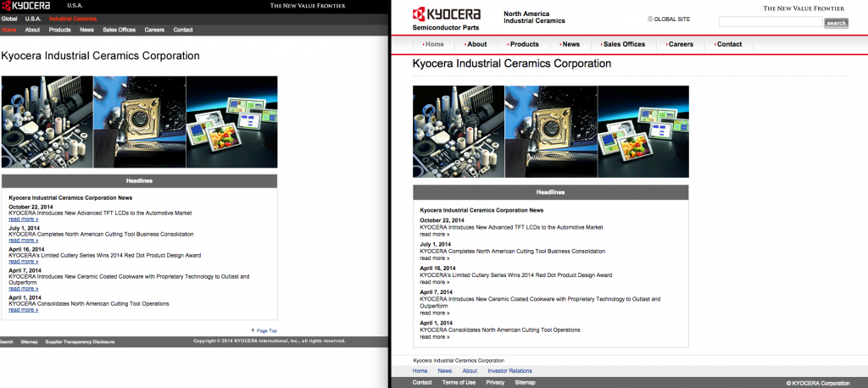Open Sales Offices in left page's dark nav
The height and width of the screenshot is (388, 868).
pos(119,30)
